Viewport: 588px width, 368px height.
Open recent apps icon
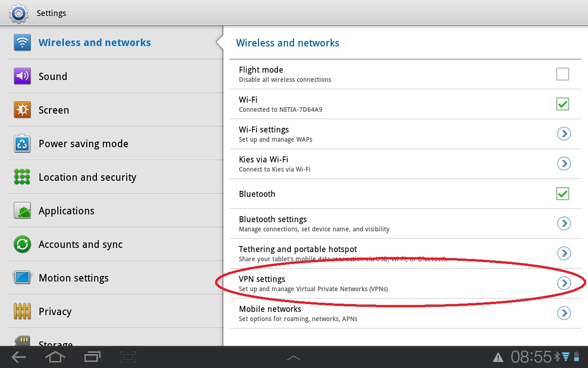[x=92, y=357]
